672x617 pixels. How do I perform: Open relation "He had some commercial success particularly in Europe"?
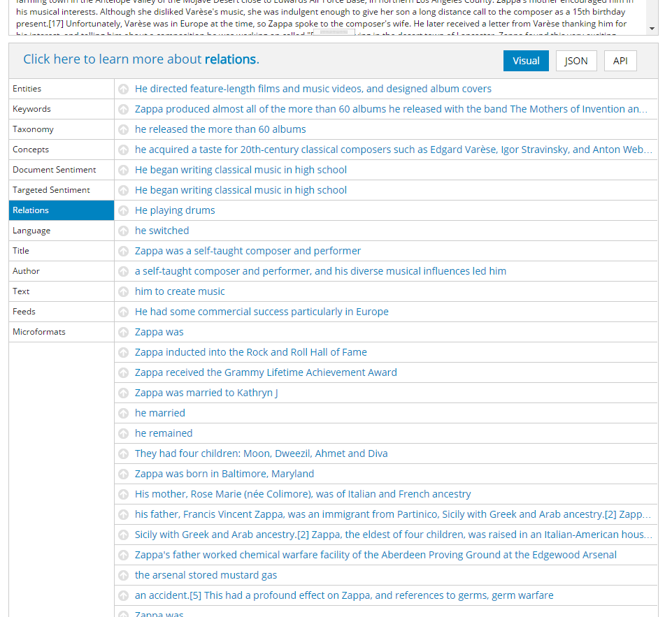pyautogui.click(x=262, y=312)
